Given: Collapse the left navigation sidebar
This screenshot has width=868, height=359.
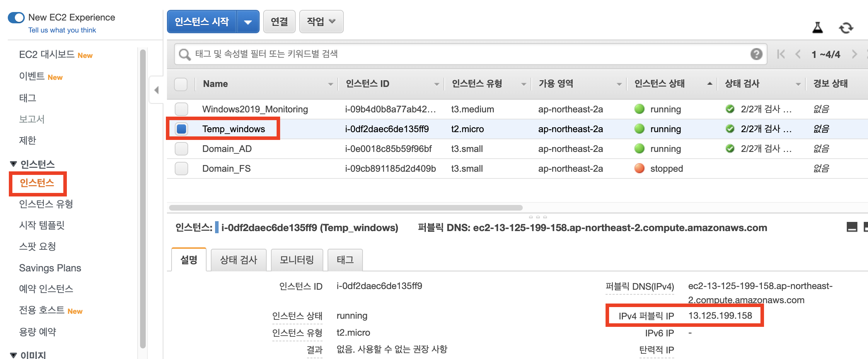Looking at the screenshot, I should [156, 90].
